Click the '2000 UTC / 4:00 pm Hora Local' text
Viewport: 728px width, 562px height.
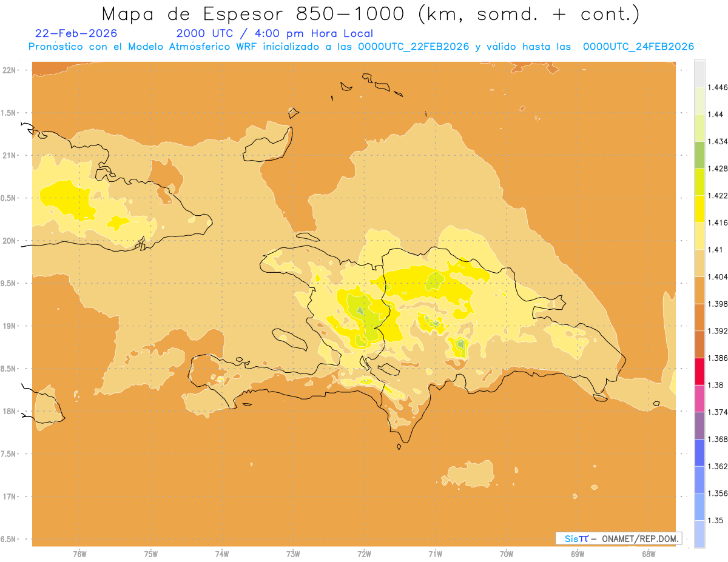(x=274, y=33)
